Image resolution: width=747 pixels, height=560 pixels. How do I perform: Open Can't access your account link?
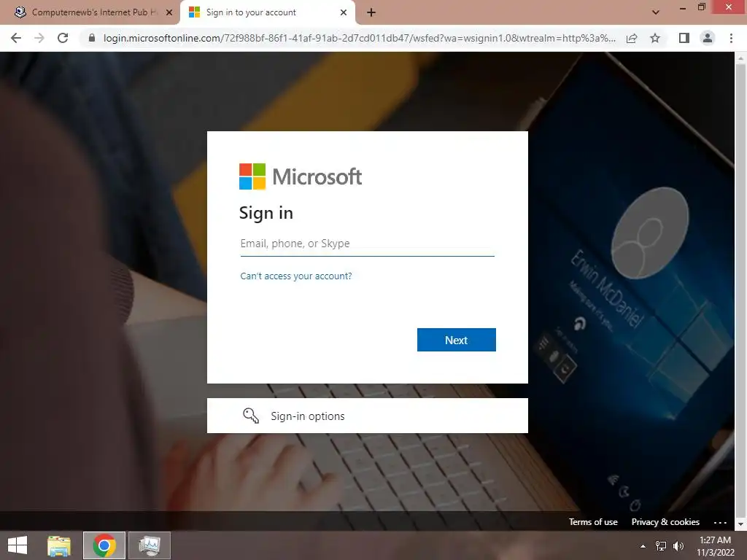tap(296, 276)
